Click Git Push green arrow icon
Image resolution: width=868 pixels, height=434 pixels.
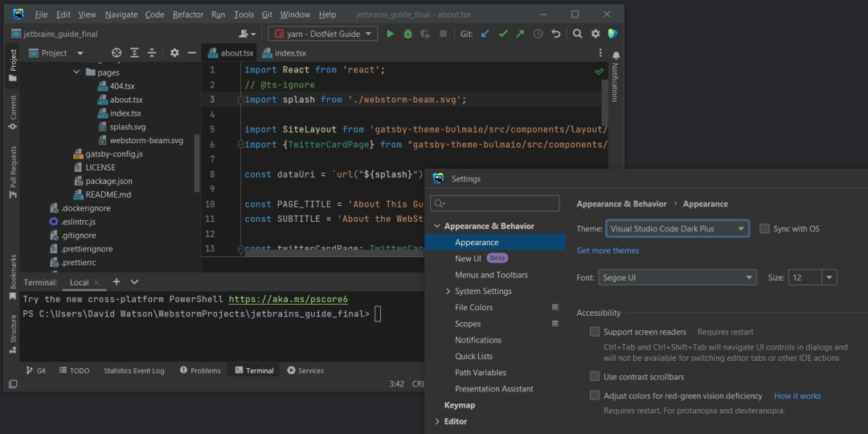520,34
